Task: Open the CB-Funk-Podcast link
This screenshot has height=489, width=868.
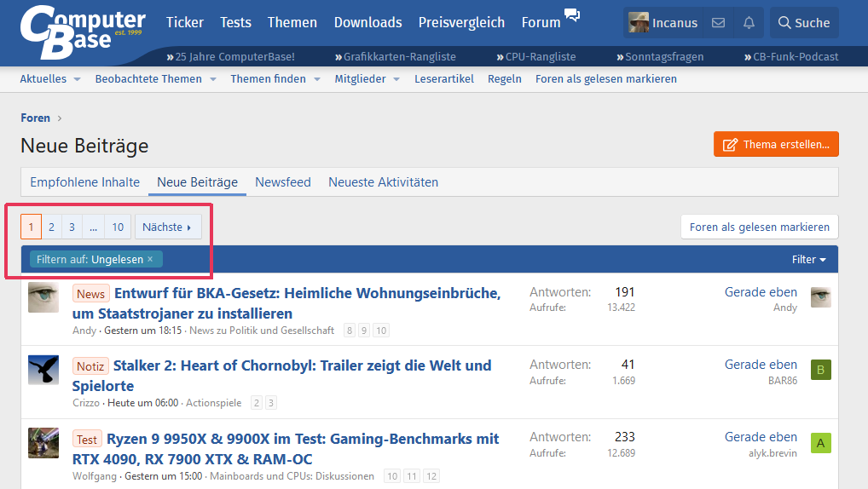Action: click(x=791, y=56)
